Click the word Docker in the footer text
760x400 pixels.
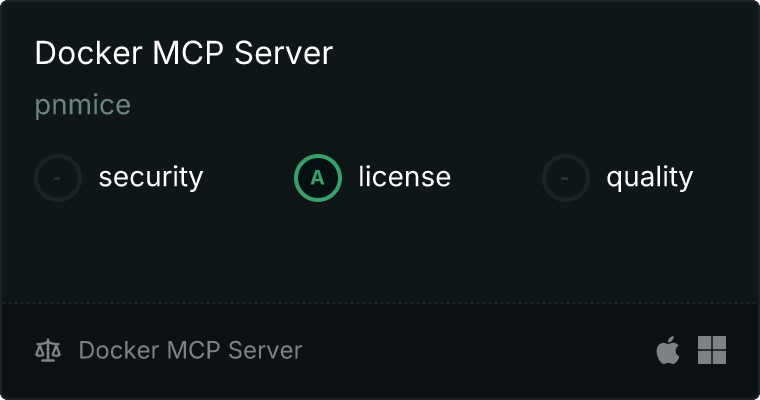[x=119, y=350]
